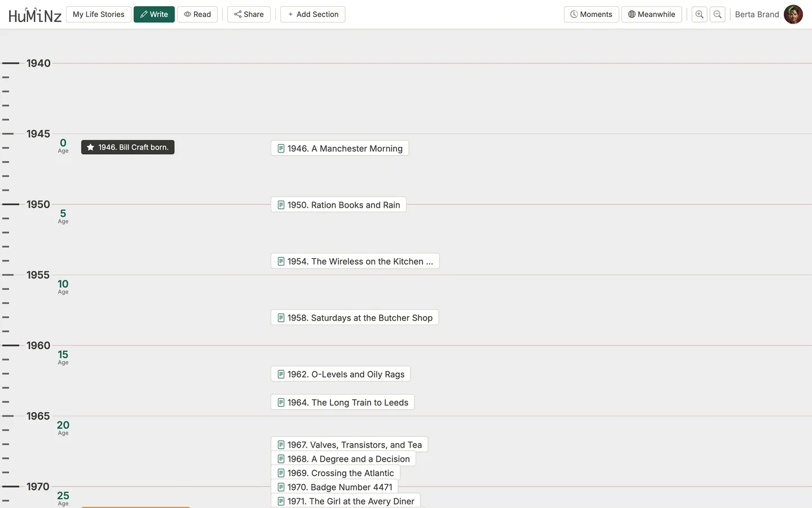812x508 pixels.
Task: Click the Berta Brand user name
Action: click(757, 14)
